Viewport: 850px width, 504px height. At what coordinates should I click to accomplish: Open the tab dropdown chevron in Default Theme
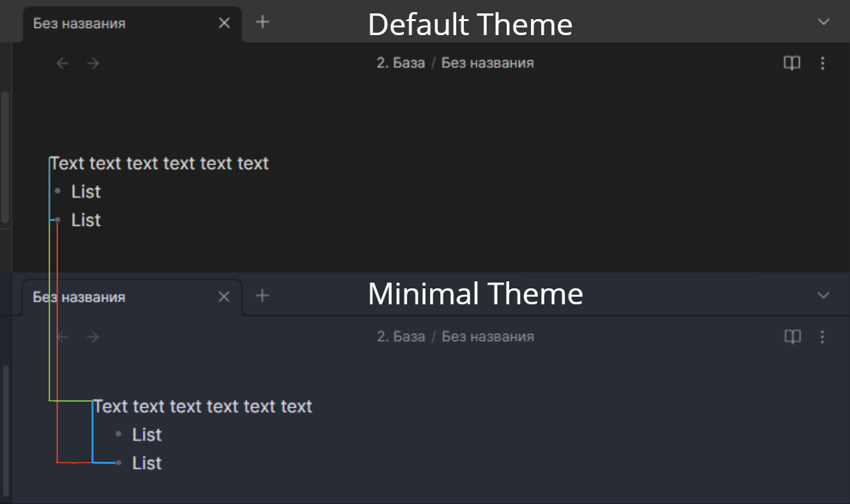823,22
